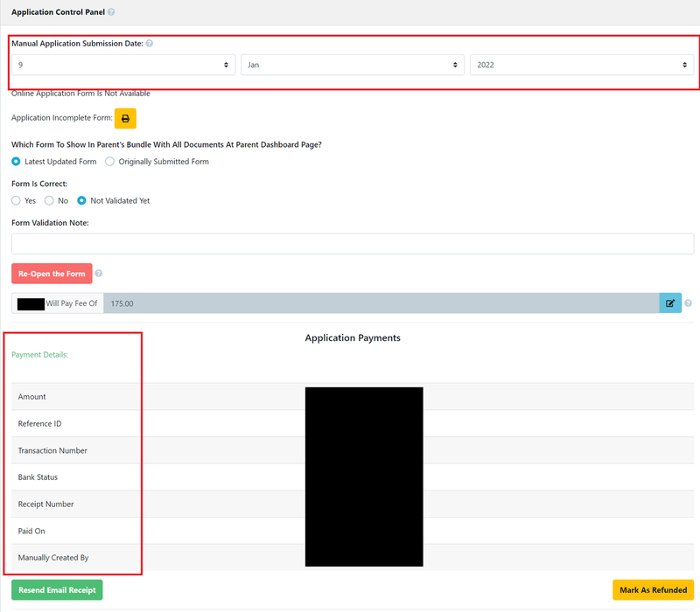Click Mark As Refunded

click(653, 590)
